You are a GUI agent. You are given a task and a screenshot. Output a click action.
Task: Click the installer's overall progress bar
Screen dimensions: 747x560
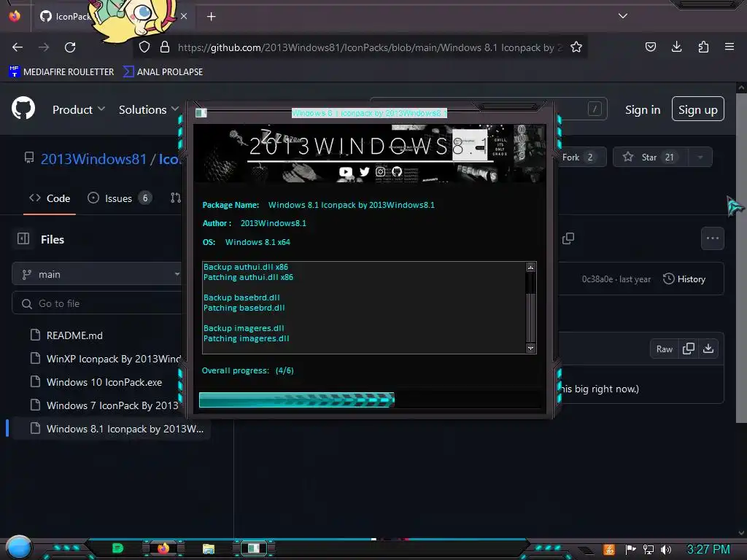click(x=370, y=400)
